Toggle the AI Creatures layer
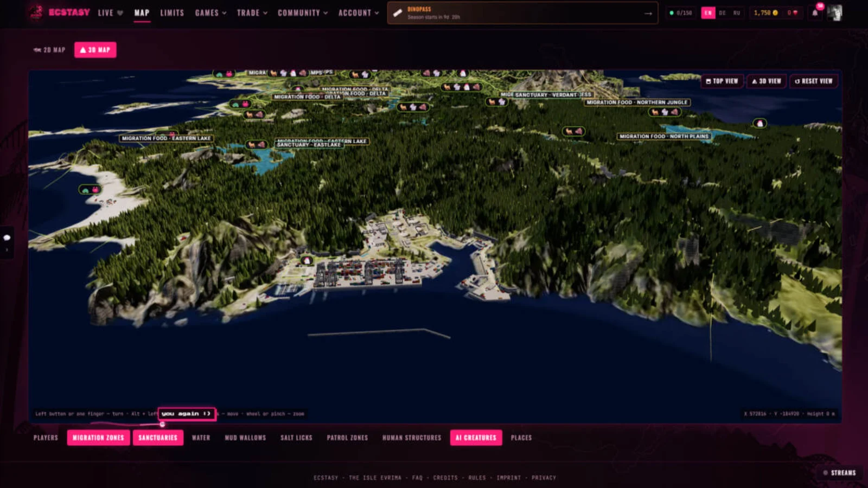868x488 pixels. [x=476, y=438]
